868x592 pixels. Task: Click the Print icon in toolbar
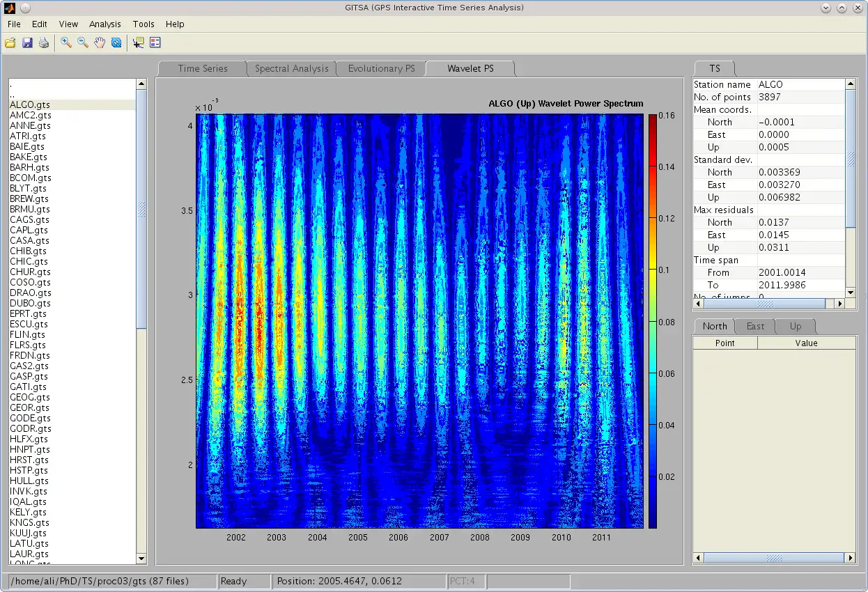point(44,42)
